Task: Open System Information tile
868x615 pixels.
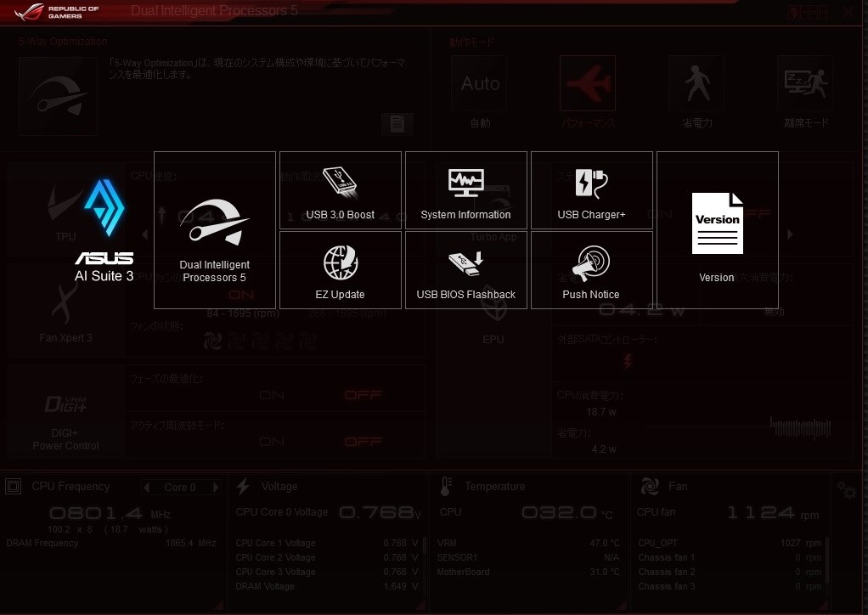Action: (466, 190)
